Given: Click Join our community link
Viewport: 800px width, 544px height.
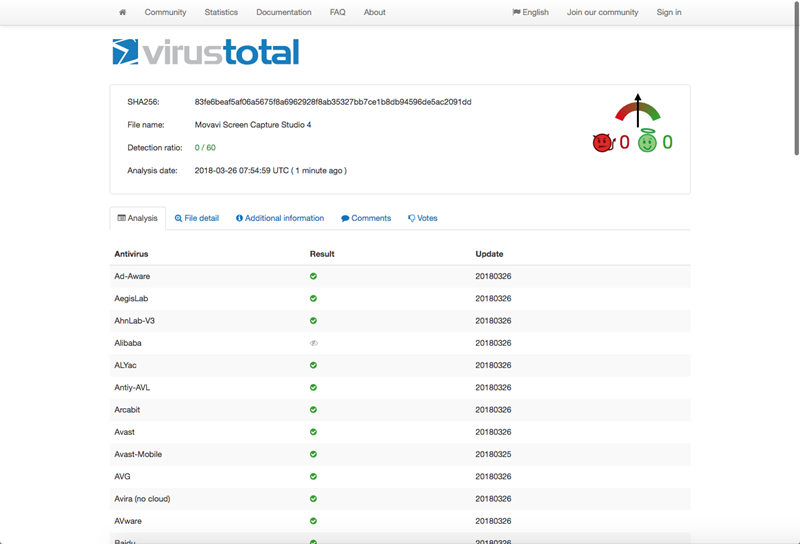Looking at the screenshot, I should (x=603, y=12).
